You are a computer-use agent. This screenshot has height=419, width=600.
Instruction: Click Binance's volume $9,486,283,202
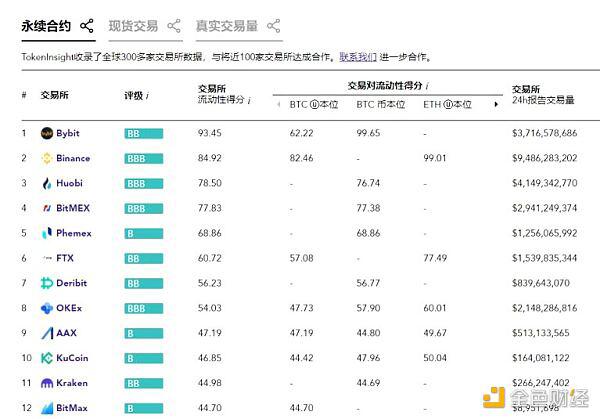point(545,158)
